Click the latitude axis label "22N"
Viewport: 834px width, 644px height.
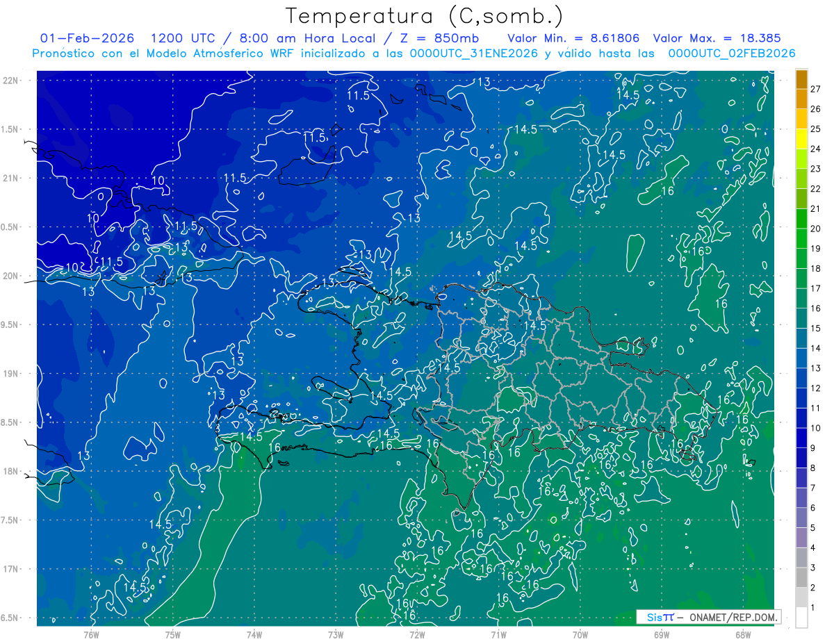[10, 80]
